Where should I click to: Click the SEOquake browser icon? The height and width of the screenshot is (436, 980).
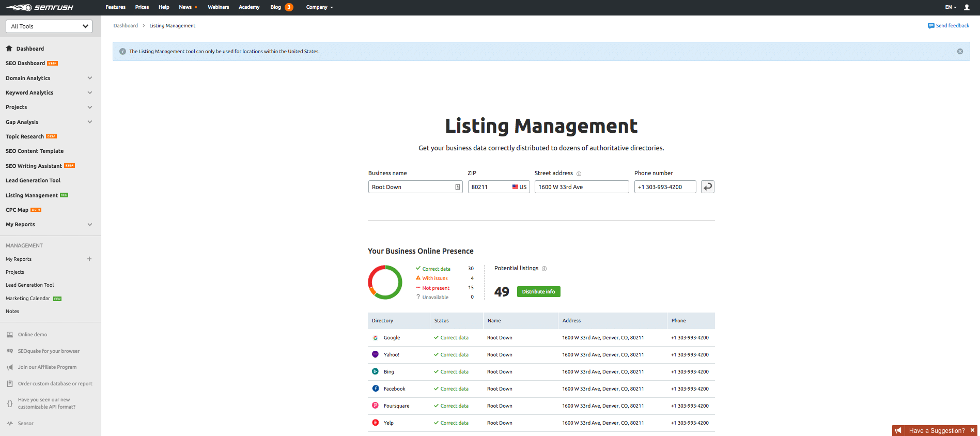tap(10, 351)
